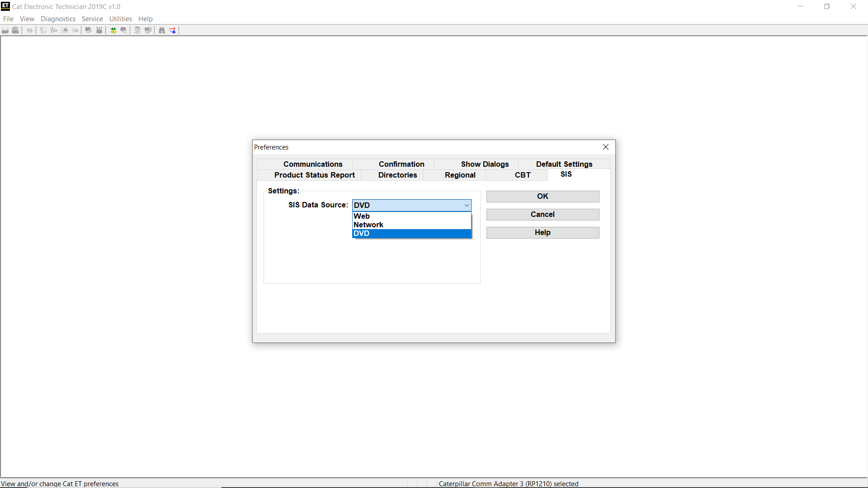868x488 pixels.
Task: Open the Diagnostics menu
Action: click(x=58, y=19)
